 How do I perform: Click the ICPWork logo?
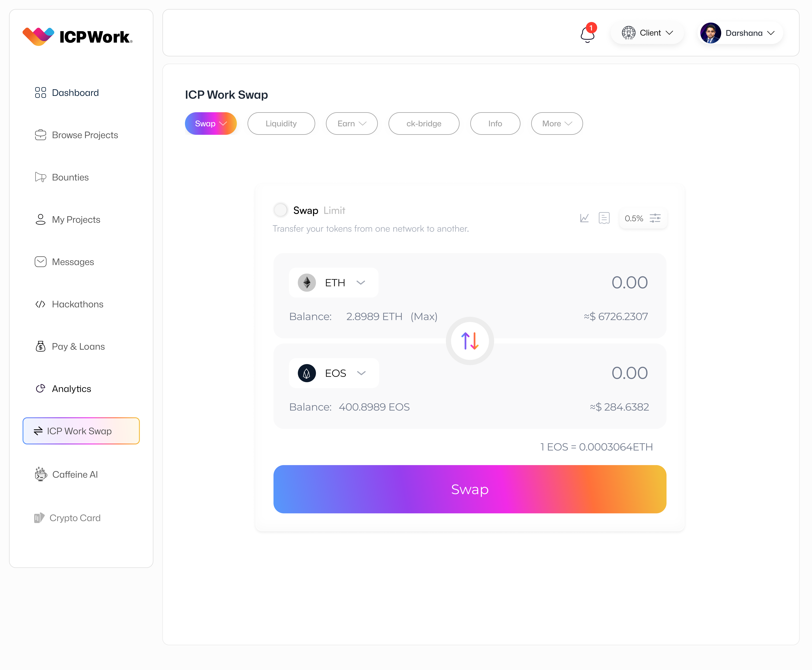point(78,36)
